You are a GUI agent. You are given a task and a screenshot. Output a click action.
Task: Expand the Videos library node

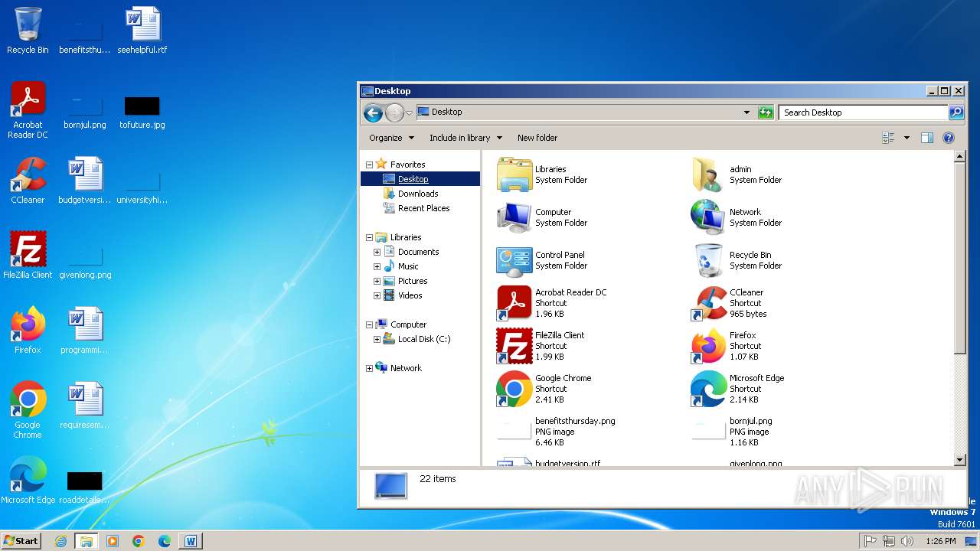377,295
